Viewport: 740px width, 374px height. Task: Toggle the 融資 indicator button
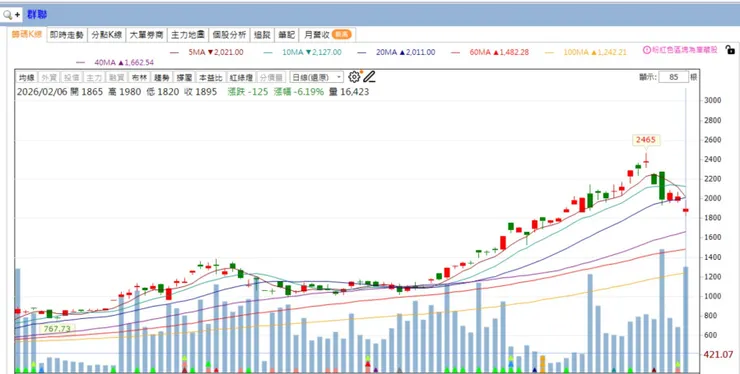point(116,77)
